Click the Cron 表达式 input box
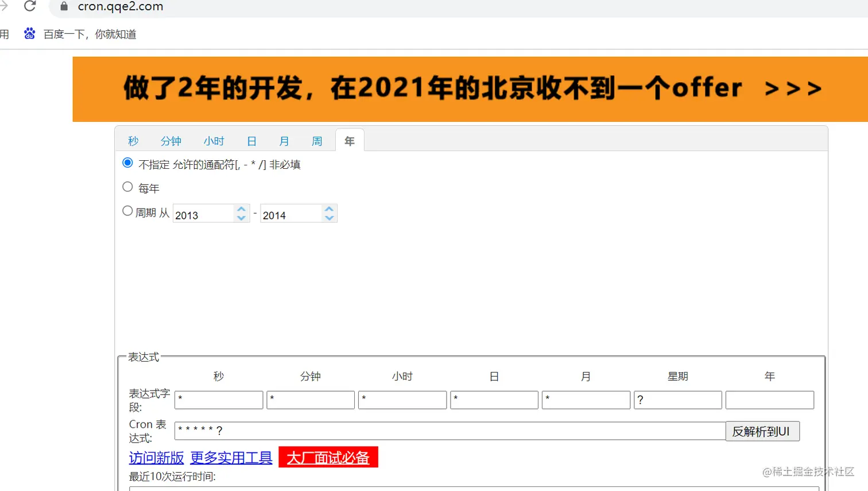Image resolution: width=868 pixels, height=491 pixels. (450, 431)
